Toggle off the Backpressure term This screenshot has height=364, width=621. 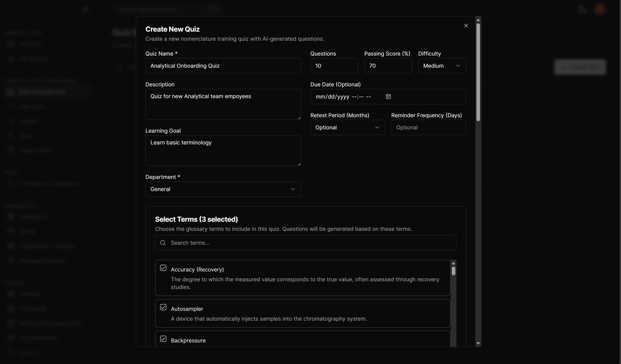click(x=163, y=339)
